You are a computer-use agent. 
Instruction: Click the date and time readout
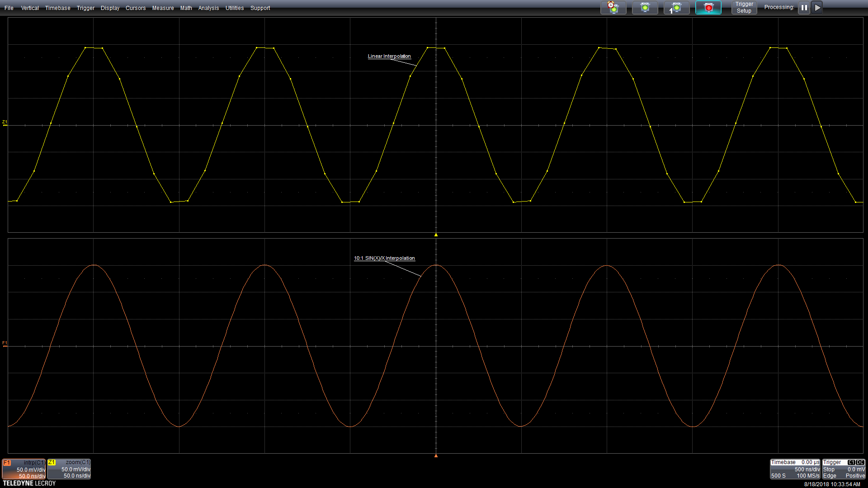click(832, 484)
